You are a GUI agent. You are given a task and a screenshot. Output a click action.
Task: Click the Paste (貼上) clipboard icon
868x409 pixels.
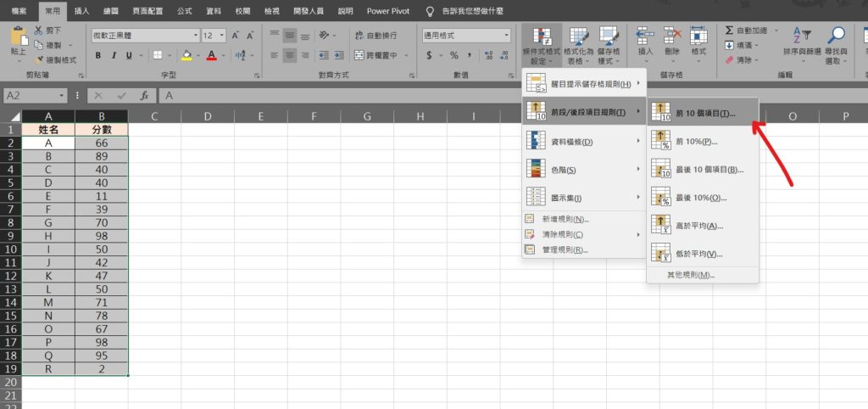[x=18, y=37]
